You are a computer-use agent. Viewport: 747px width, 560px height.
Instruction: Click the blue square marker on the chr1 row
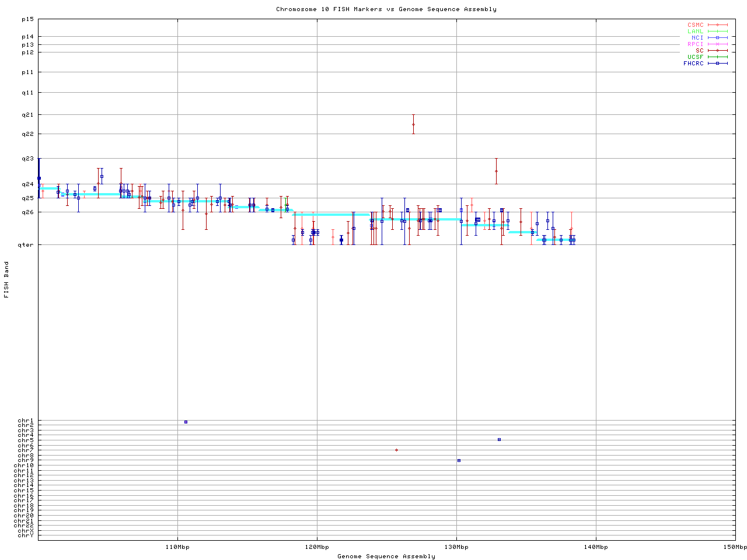(x=186, y=422)
